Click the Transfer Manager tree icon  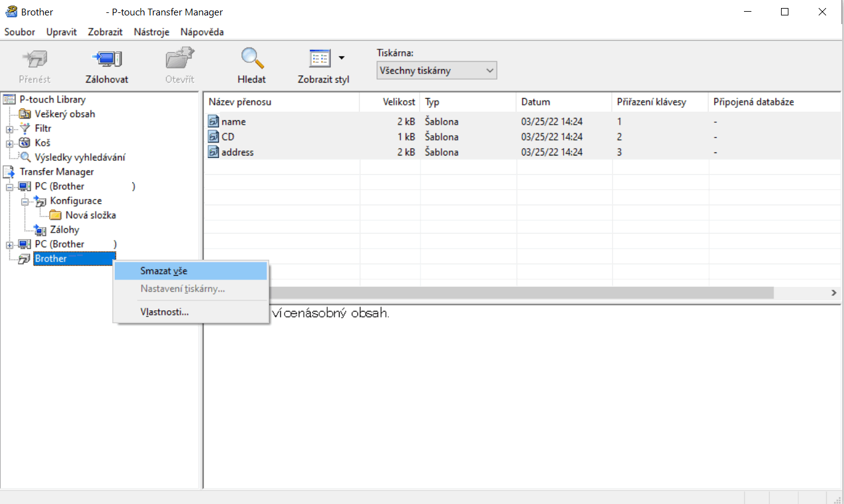(x=9, y=172)
